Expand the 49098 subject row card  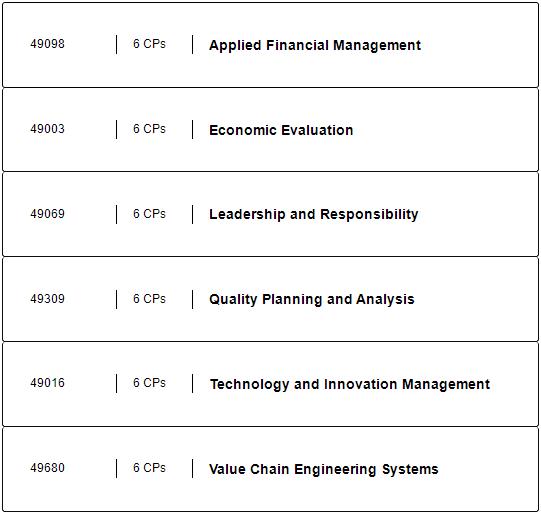tap(270, 45)
